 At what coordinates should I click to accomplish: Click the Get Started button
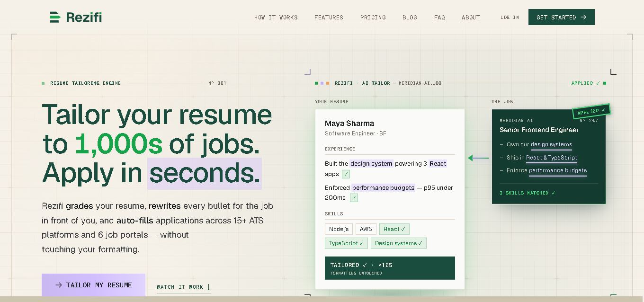(562, 17)
